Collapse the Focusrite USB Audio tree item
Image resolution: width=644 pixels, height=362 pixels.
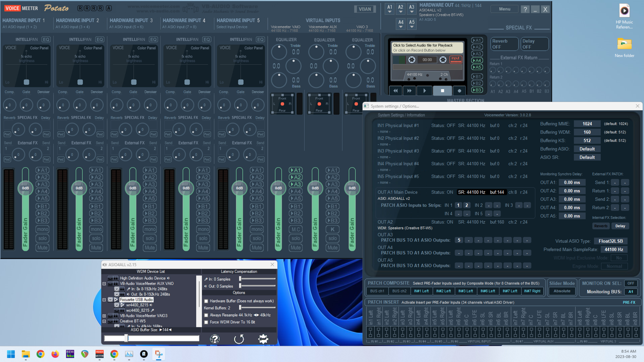click(x=104, y=299)
